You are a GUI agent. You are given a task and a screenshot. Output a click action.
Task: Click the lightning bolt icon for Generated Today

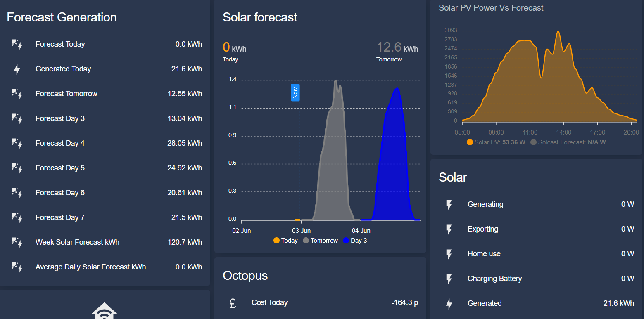point(17,69)
